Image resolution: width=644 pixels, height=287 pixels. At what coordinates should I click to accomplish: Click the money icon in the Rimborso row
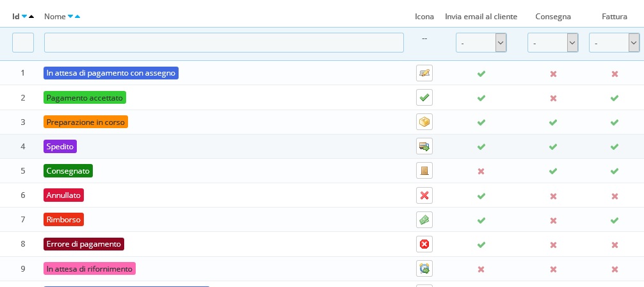[x=424, y=220]
